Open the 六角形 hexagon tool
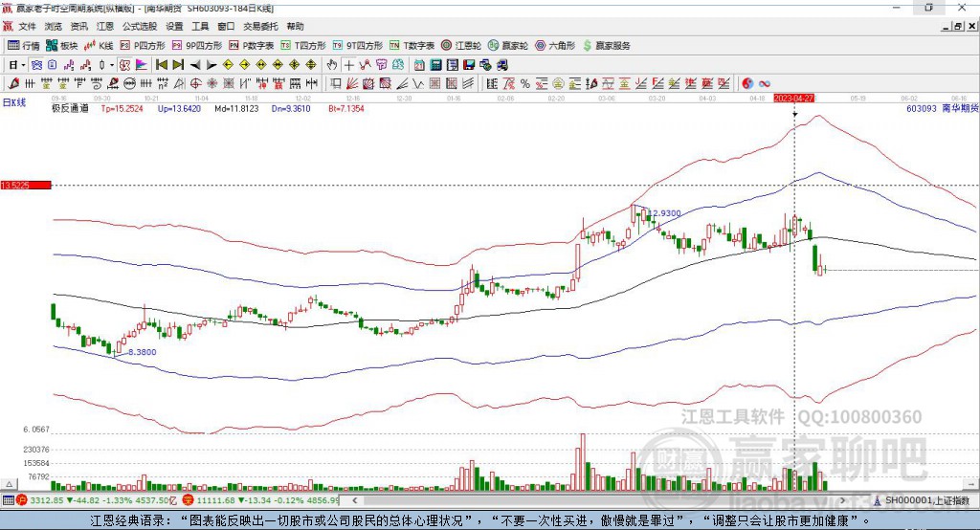The width and height of the screenshot is (980, 530). click(x=555, y=46)
